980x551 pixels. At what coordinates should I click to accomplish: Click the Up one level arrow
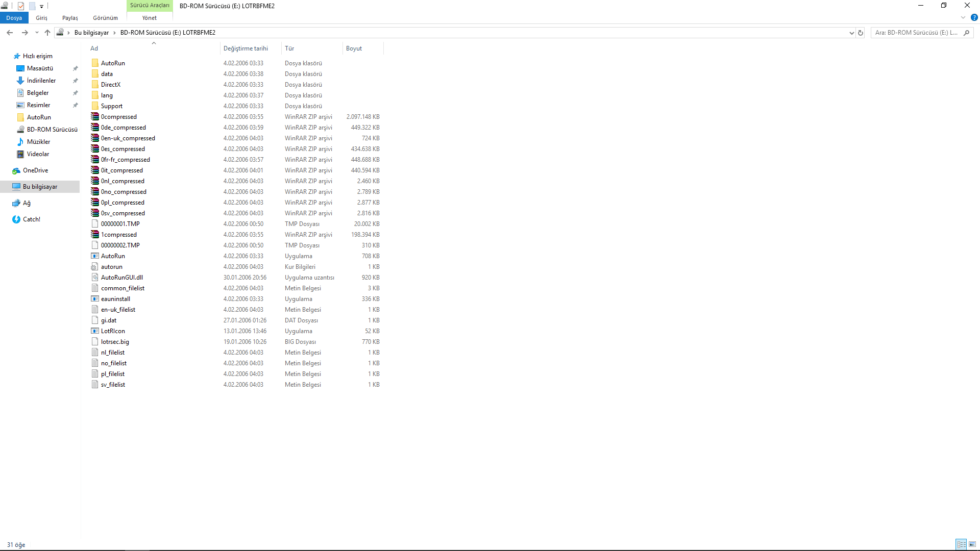(47, 33)
